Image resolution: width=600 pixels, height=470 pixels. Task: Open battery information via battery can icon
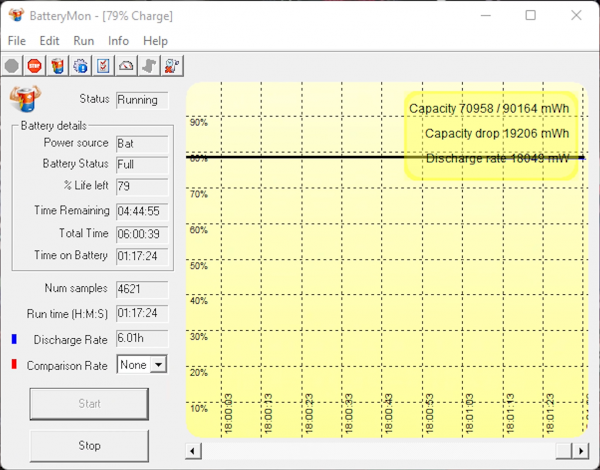[x=57, y=66]
